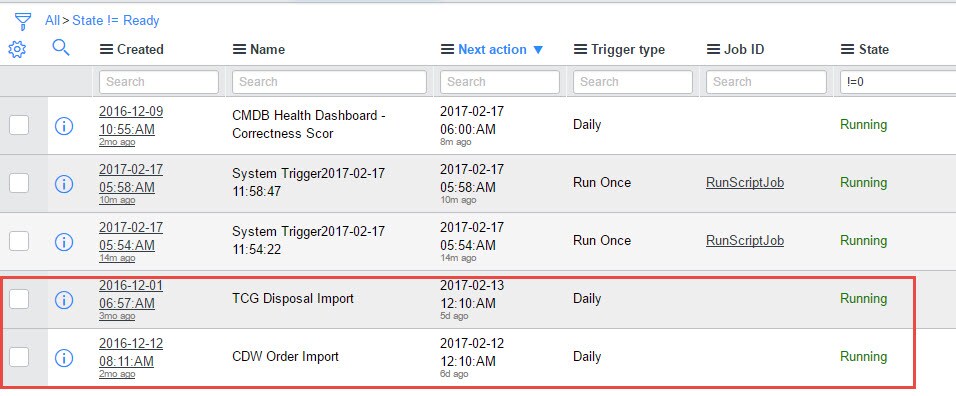
Task: Sort by the State column header
Action: tap(874, 49)
